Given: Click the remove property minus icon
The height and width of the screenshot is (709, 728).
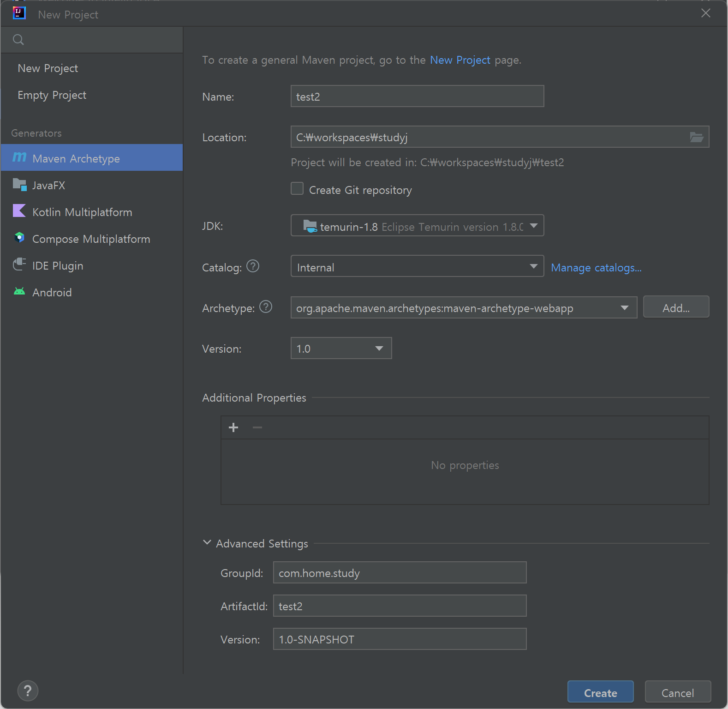Looking at the screenshot, I should 257,427.
